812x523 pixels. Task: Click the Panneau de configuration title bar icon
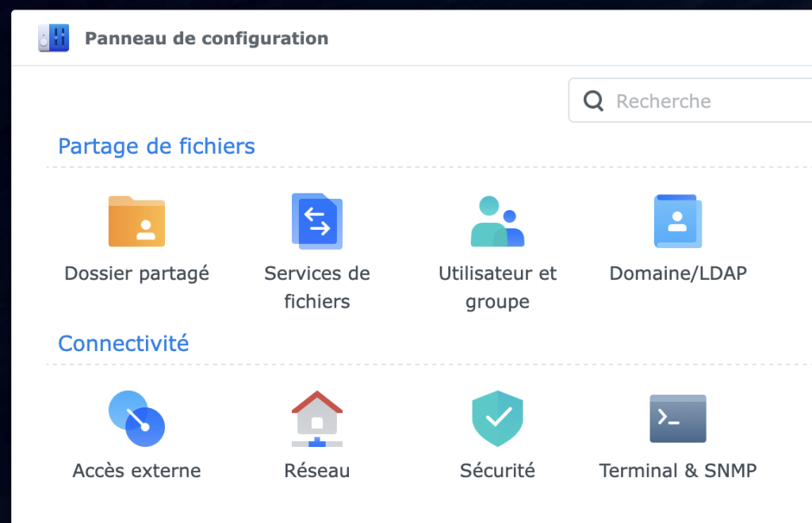(x=54, y=38)
